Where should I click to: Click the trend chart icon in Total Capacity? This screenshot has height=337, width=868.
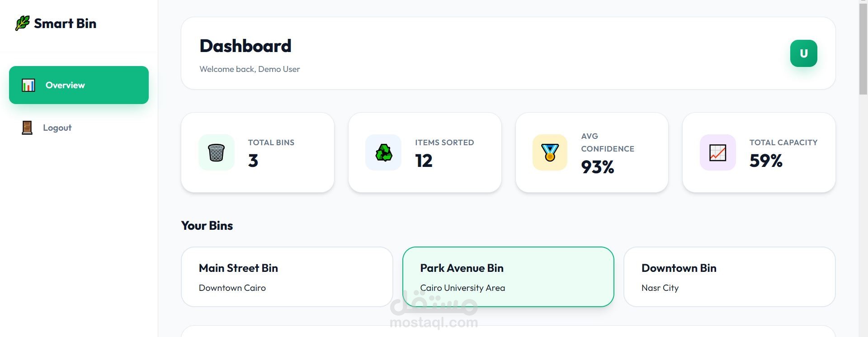point(717,152)
